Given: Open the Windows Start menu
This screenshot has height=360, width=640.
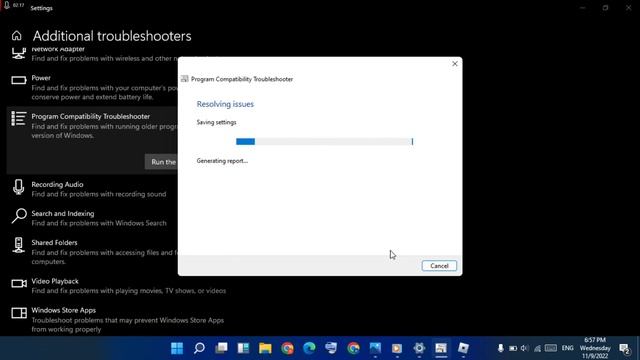Looking at the screenshot, I should pyautogui.click(x=177, y=348).
